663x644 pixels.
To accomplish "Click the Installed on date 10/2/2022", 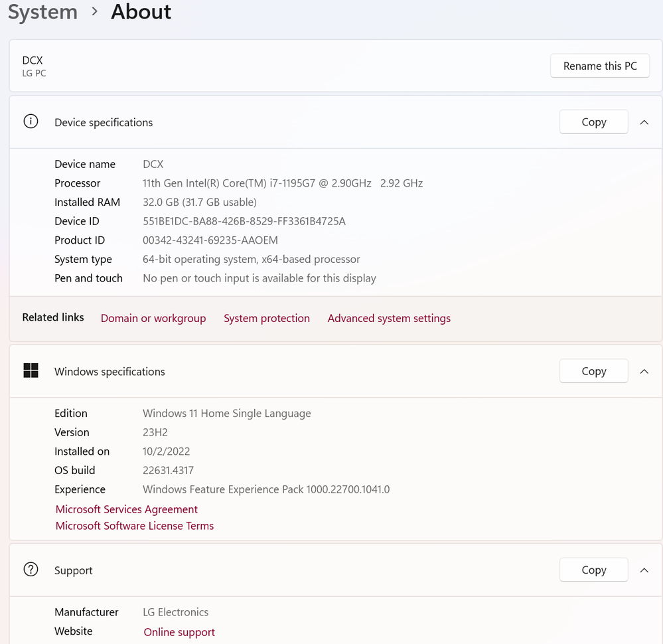I will (x=166, y=451).
